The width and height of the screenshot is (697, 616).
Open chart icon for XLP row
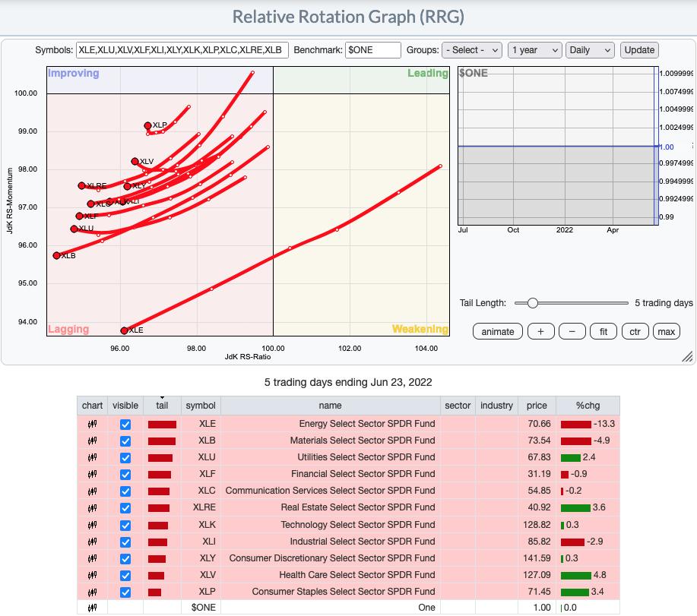(92, 592)
